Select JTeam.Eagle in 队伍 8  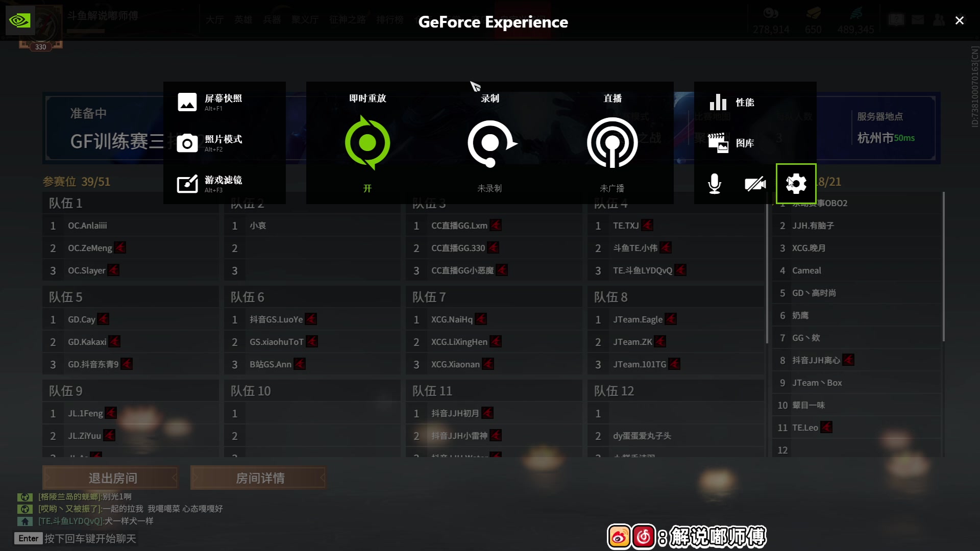[x=638, y=319]
